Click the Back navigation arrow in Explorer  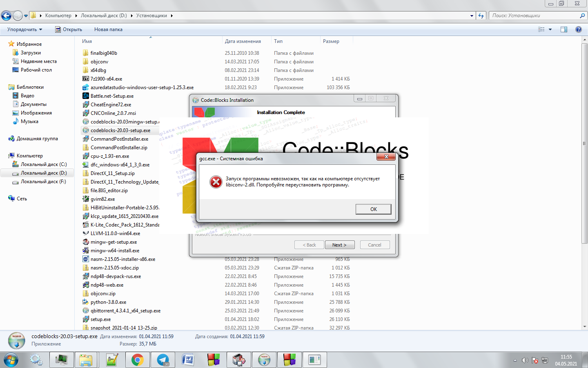pos(6,16)
